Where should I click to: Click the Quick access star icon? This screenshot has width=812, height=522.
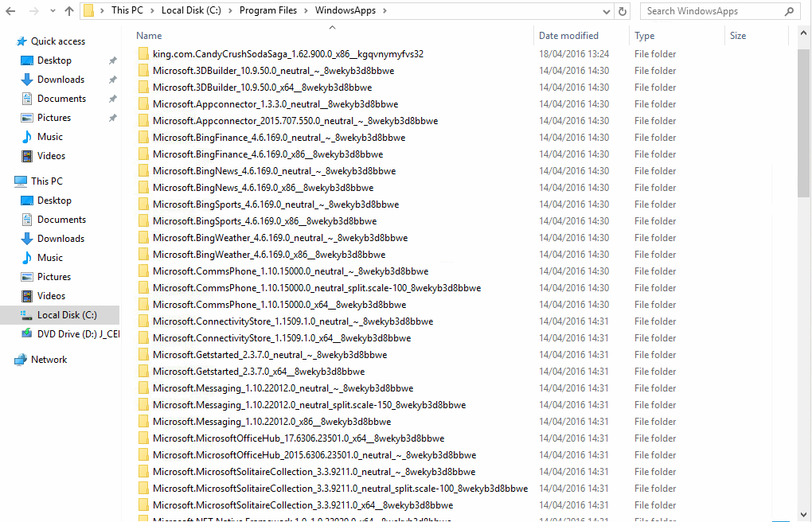pos(21,41)
